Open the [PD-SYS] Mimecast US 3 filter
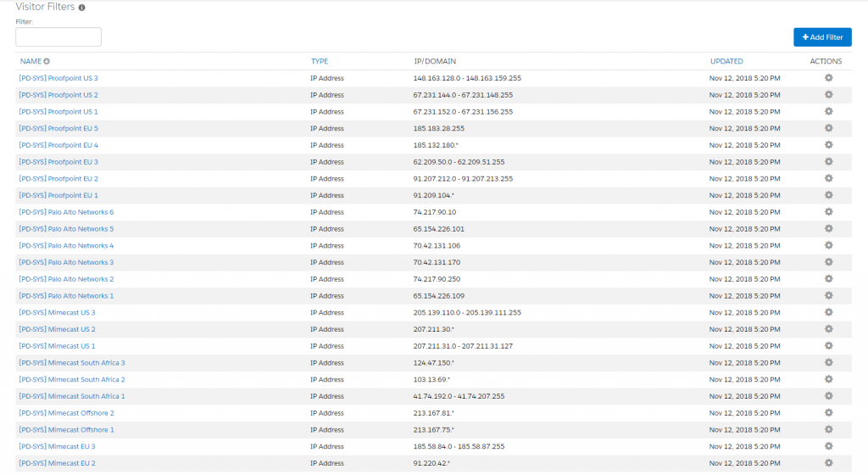This screenshot has width=868, height=475. click(x=57, y=312)
